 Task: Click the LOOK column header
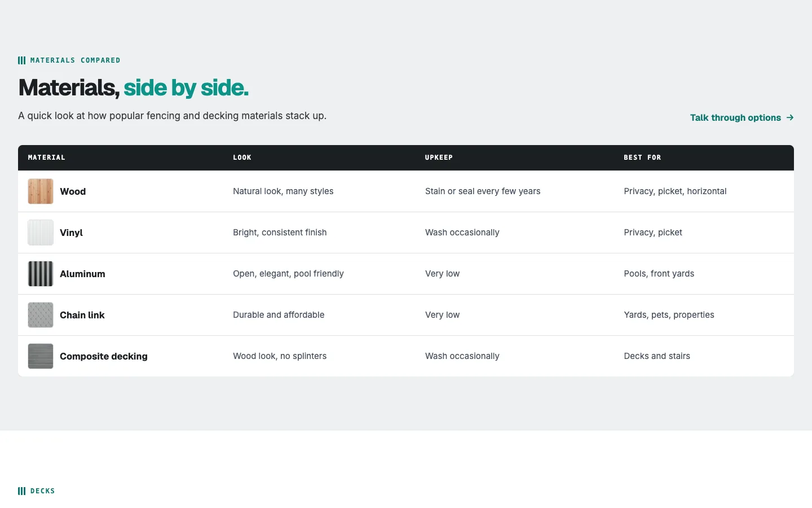pyautogui.click(x=242, y=157)
